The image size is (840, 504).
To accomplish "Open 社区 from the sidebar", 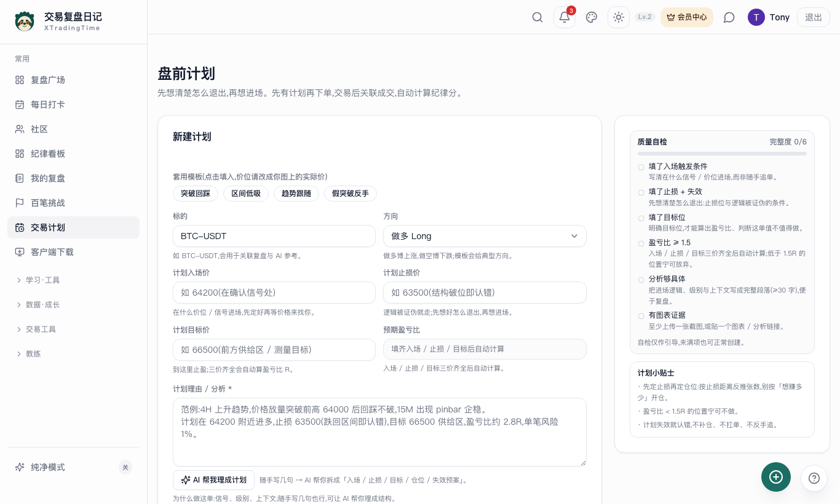I will [73, 129].
